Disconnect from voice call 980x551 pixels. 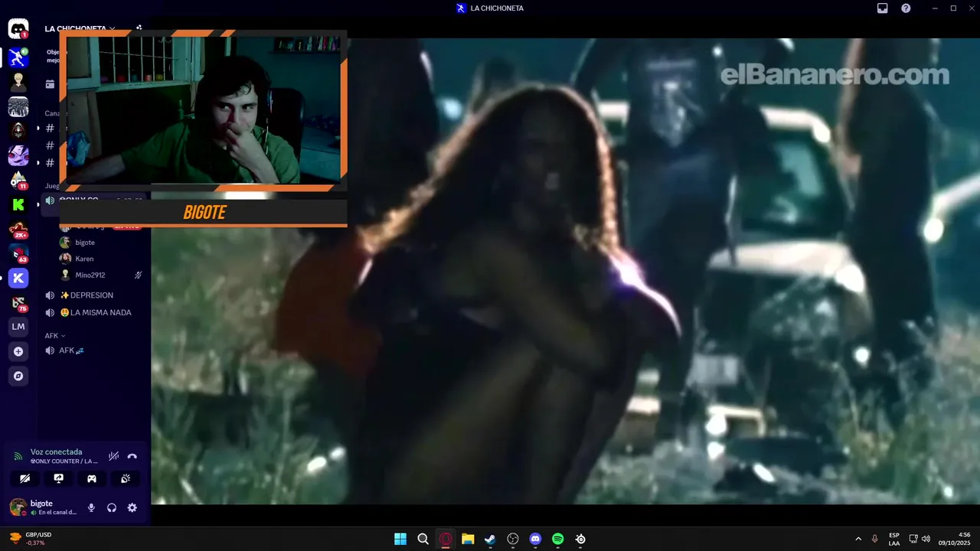(x=132, y=456)
